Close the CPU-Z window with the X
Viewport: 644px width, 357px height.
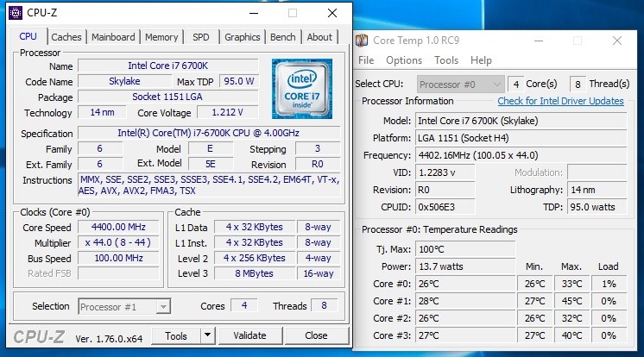click(332, 13)
